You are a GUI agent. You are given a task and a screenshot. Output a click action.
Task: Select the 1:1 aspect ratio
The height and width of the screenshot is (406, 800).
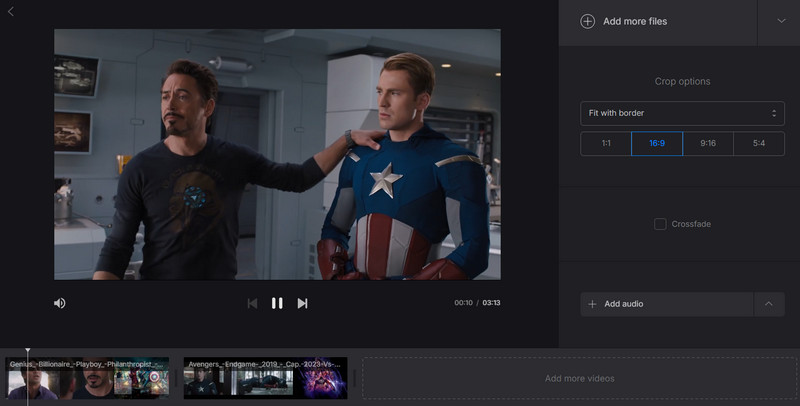pos(606,143)
